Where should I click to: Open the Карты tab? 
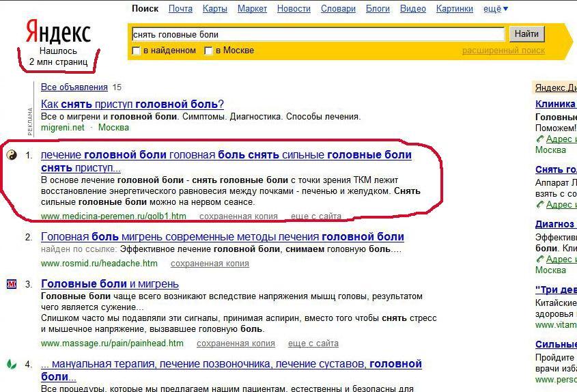[215, 8]
